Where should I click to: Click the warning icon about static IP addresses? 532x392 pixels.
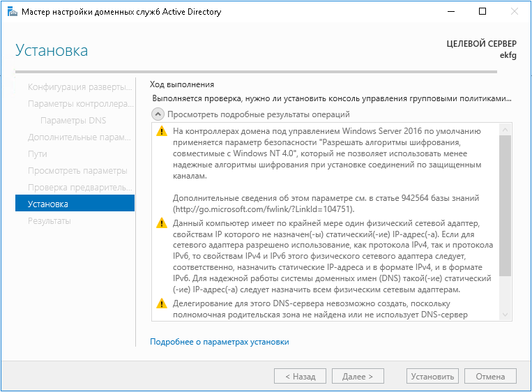pos(162,223)
